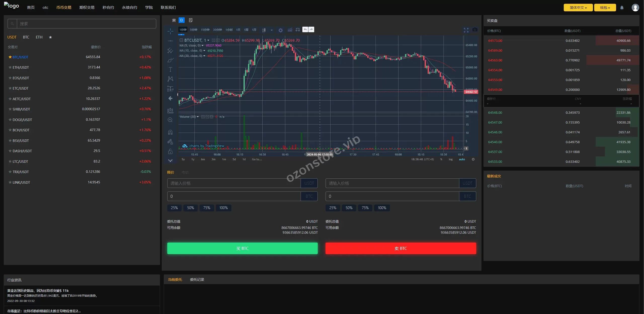Select 50% amount on sell side

pyautogui.click(x=349, y=208)
